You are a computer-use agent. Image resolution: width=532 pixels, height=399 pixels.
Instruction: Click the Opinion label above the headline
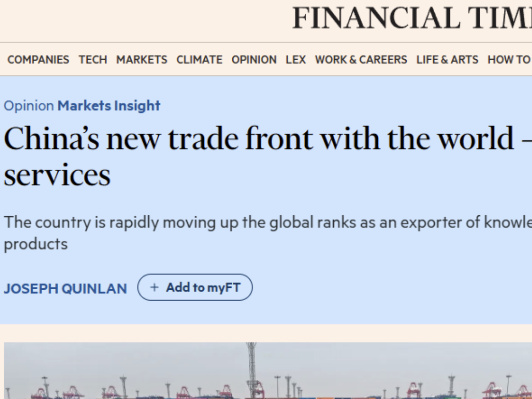[28, 106]
